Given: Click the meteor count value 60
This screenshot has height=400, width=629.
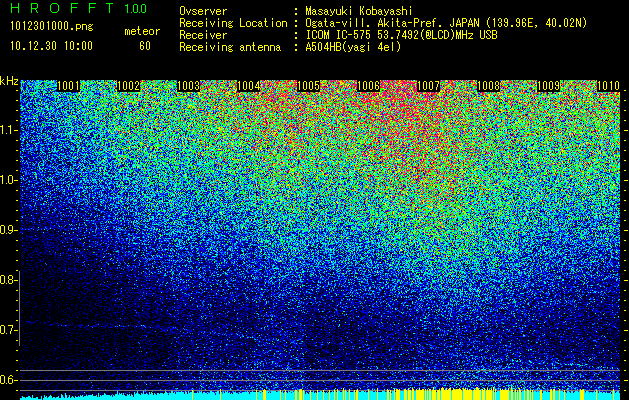Looking at the screenshot, I should (x=145, y=46).
